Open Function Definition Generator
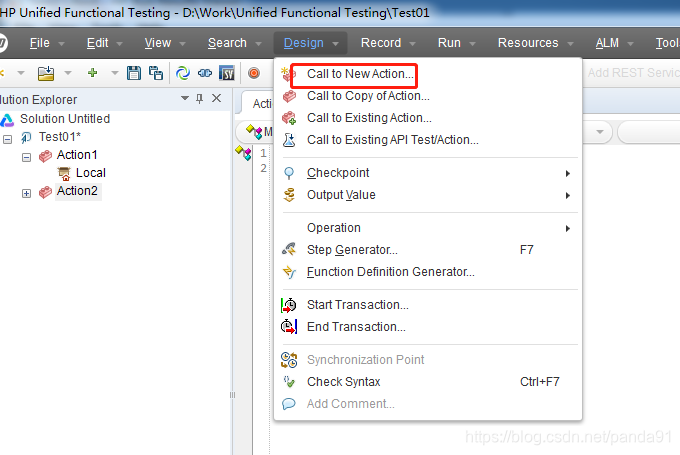The width and height of the screenshot is (680, 455). click(428, 272)
